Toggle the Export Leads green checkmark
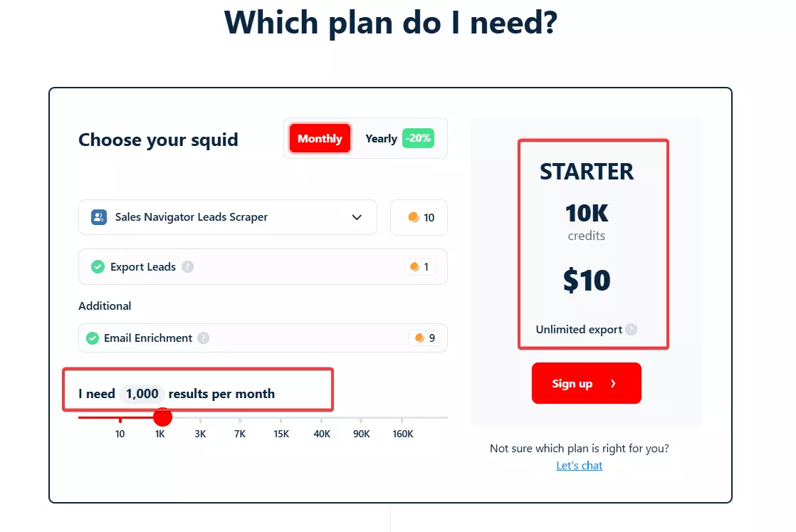This screenshot has height=532, width=796. tap(98, 267)
